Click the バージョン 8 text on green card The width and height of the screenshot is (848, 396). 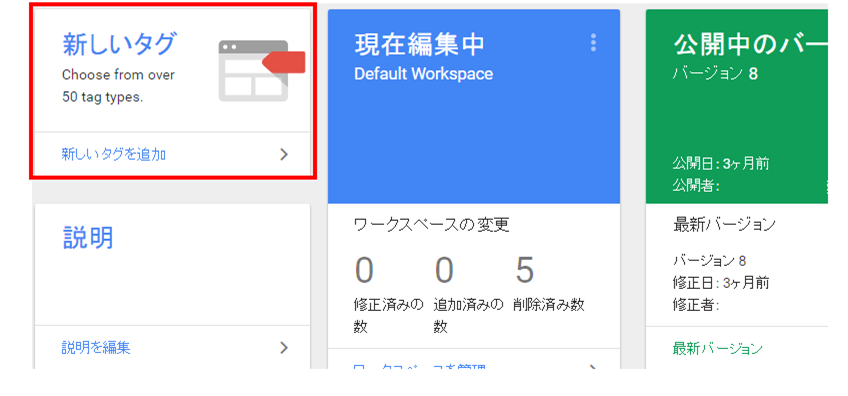(715, 74)
